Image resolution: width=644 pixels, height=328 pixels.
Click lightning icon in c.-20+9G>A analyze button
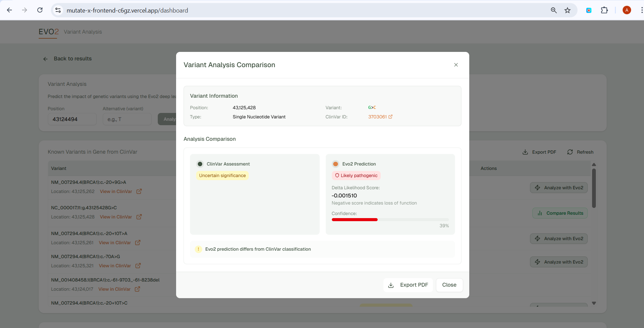(537, 188)
